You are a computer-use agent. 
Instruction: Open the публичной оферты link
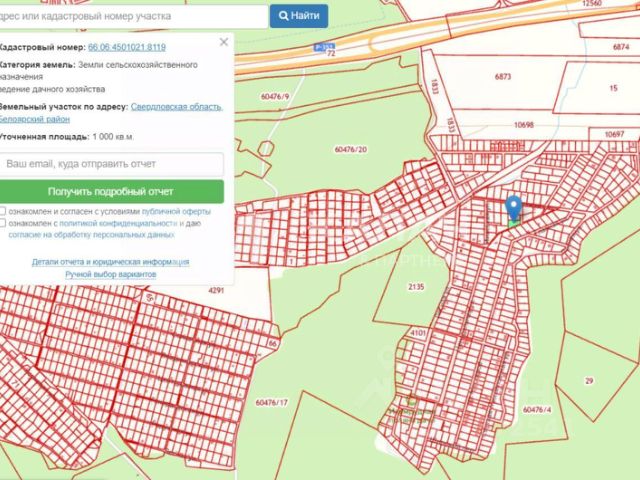[x=176, y=211]
